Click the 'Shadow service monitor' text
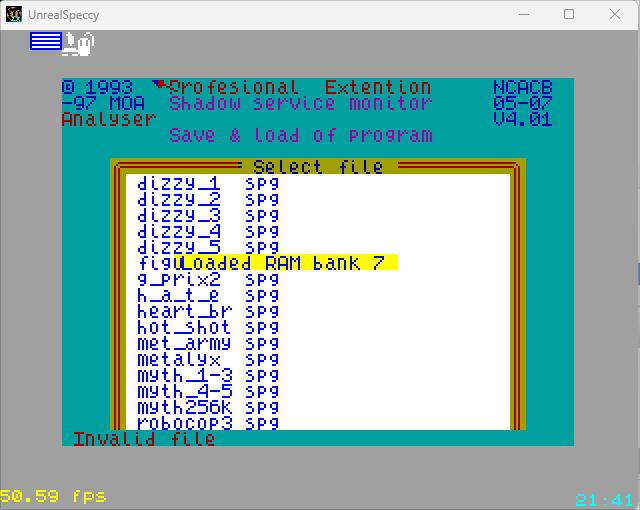The width and height of the screenshot is (640, 510). tap(301, 103)
